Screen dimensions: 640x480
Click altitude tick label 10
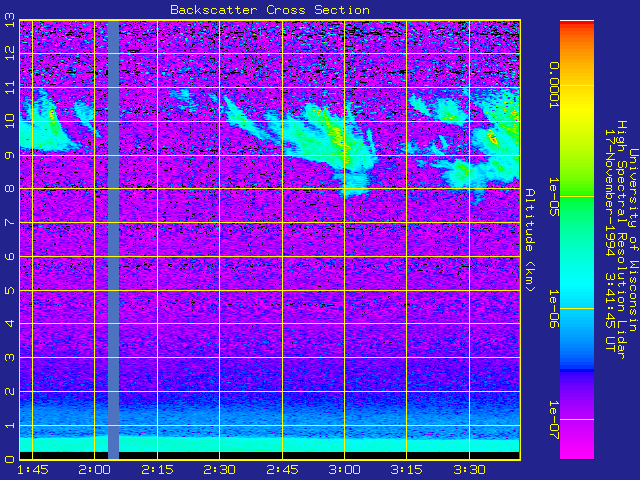click(x=10, y=121)
